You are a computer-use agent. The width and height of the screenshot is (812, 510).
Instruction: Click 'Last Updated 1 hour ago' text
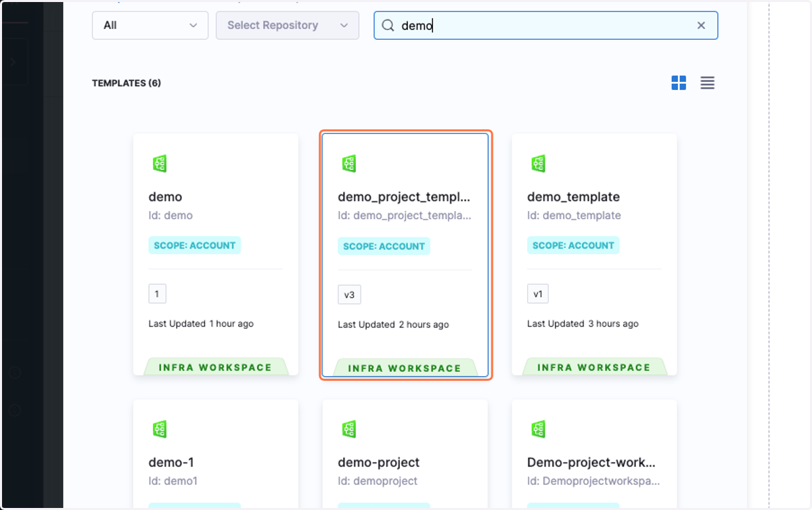click(x=201, y=324)
